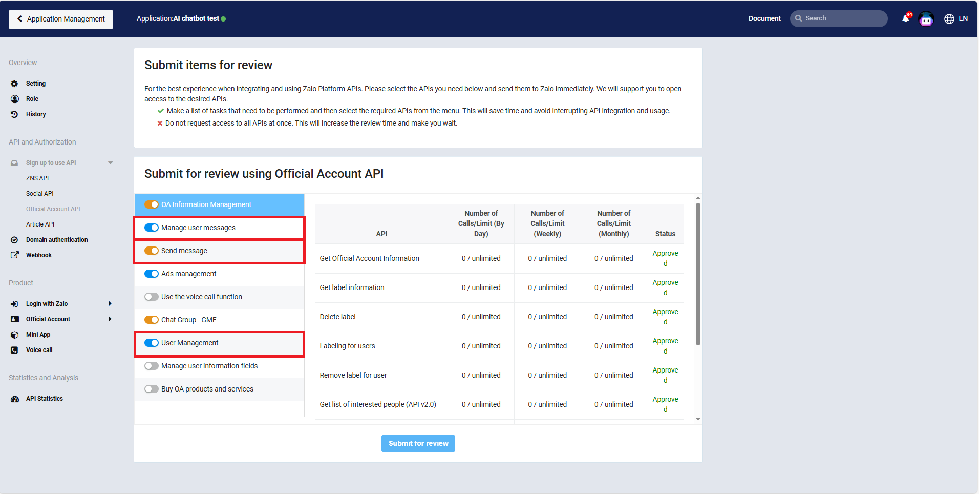Image resolution: width=980 pixels, height=494 pixels.
Task: Go back to Application Management
Action: click(61, 19)
